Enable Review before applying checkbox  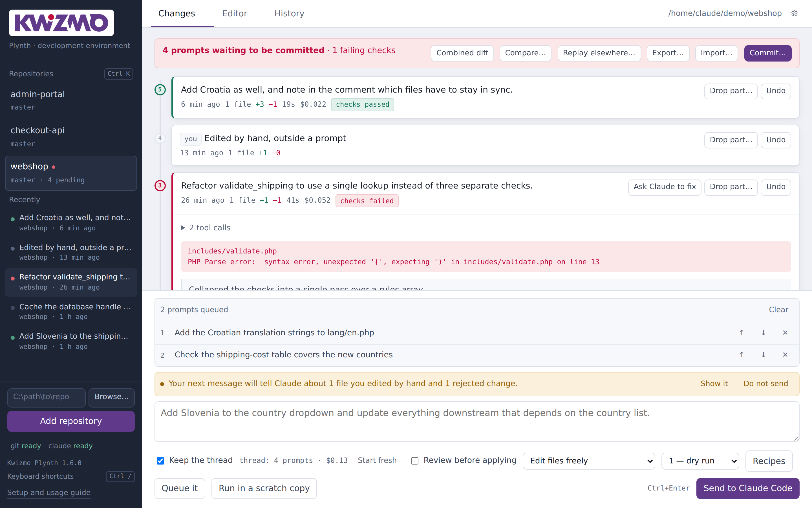415,461
